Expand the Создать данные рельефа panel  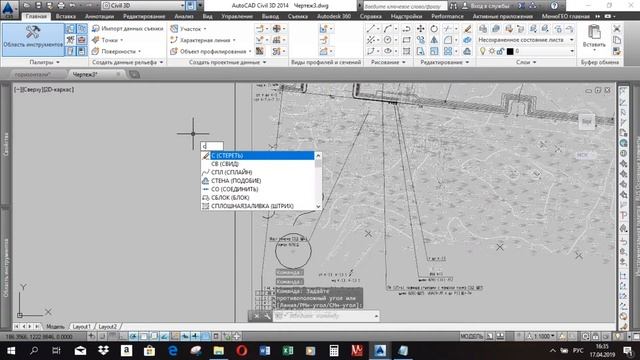point(127,62)
